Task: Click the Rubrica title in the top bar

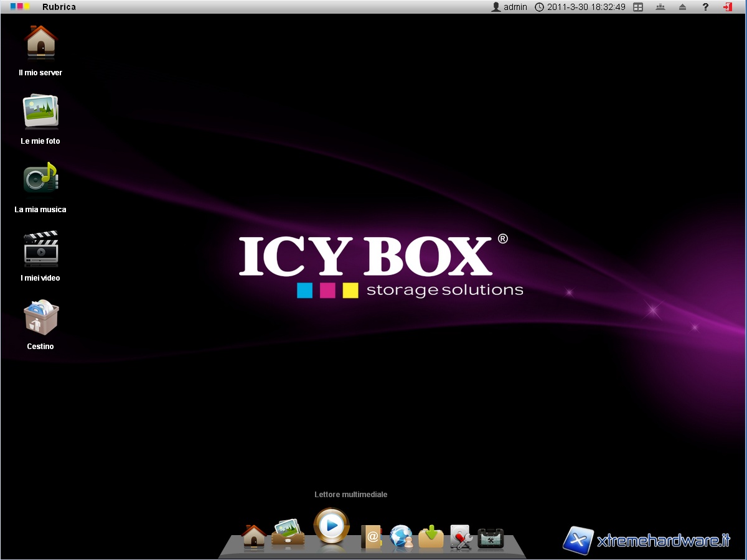Action: click(59, 7)
